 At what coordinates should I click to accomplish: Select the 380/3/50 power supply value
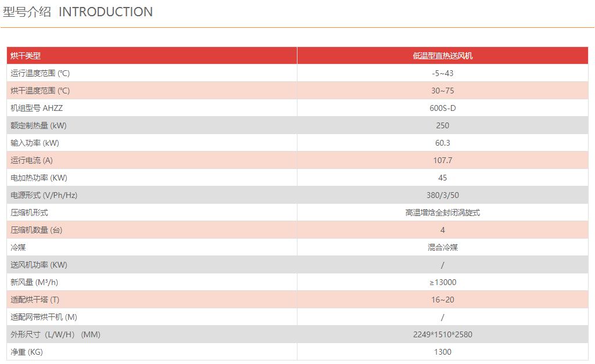pyautogui.click(x=442, y=195)
